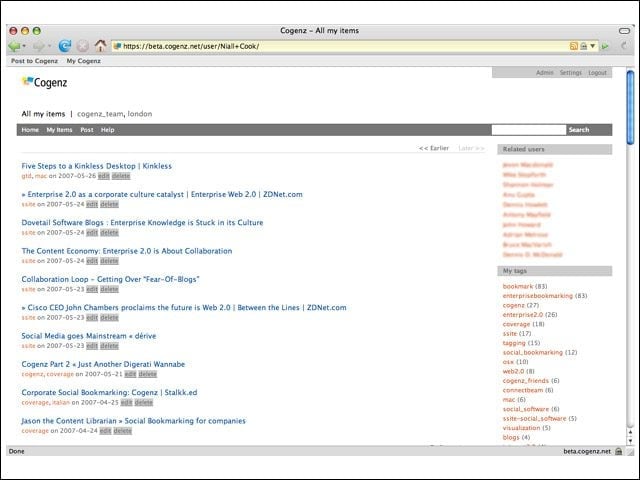Delete the Collaboration Loop item

[x=109, y=289]
